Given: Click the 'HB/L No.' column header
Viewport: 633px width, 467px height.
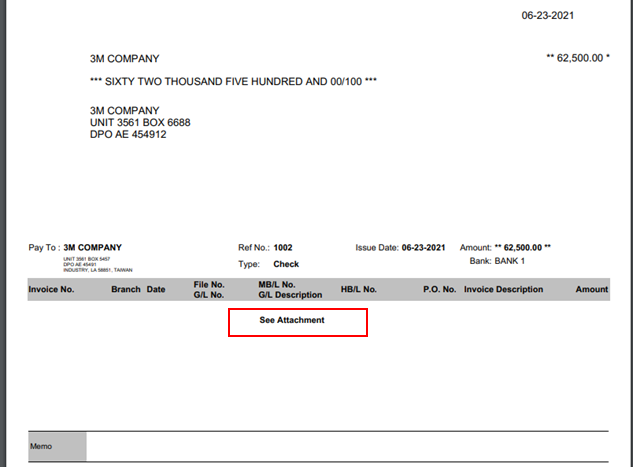Looking at the screenshot, I should (x=358, y=290).
